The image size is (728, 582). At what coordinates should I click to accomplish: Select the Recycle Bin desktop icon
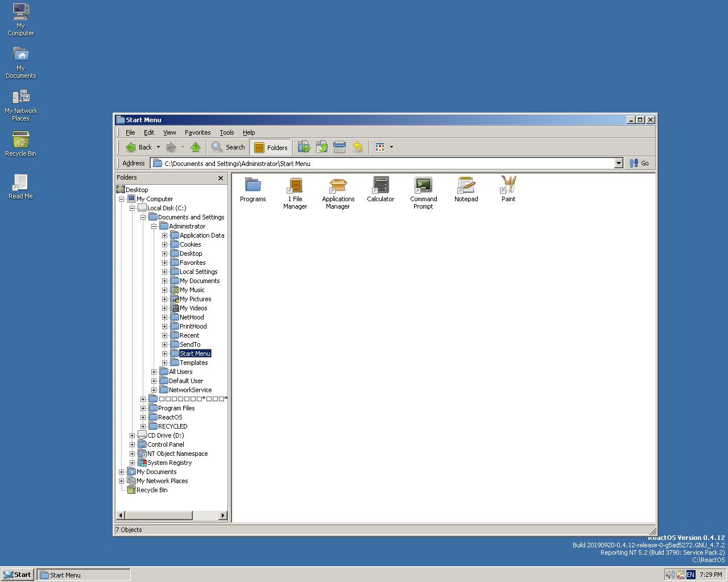pyautogui.click(x=20, y=144)
